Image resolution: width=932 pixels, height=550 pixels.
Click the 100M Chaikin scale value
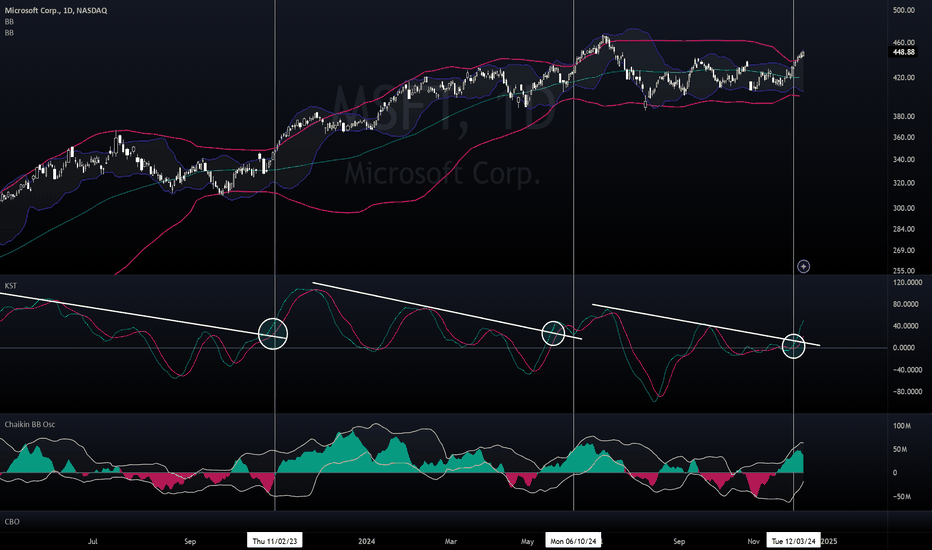point(902,426)
